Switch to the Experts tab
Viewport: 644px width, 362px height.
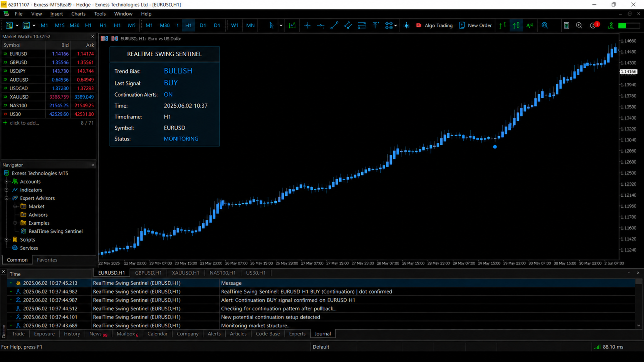[297, 334]
